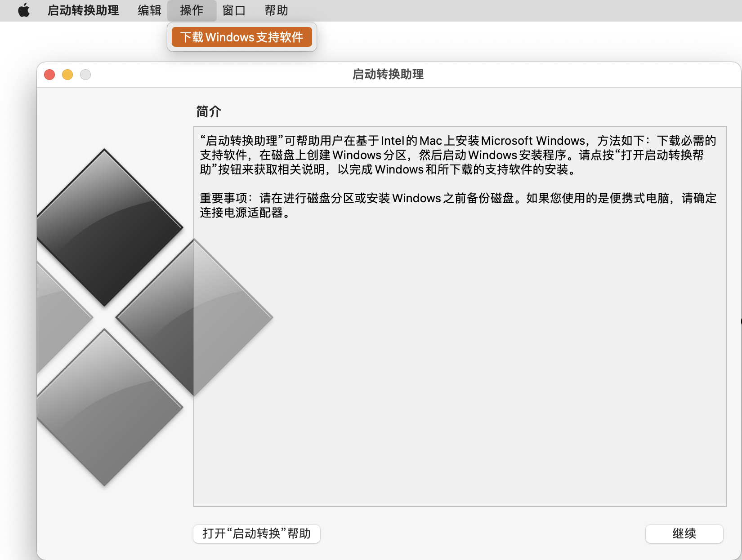The width and height of the screenshot is (742, 560).
Task: Close the 启动转换助理 window
Action: (x=49, y=75)
